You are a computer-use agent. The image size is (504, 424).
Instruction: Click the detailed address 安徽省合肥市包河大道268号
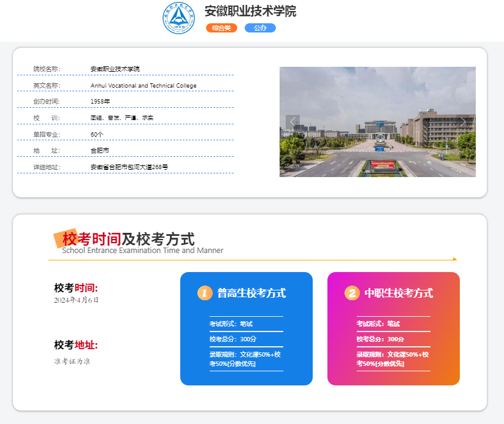point(129,167)
